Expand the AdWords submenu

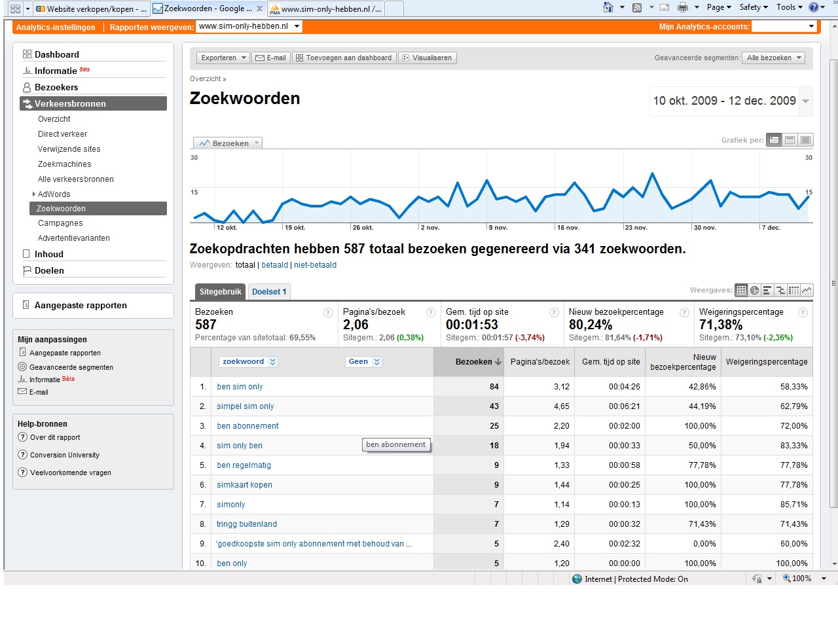(x=34, y=194)
